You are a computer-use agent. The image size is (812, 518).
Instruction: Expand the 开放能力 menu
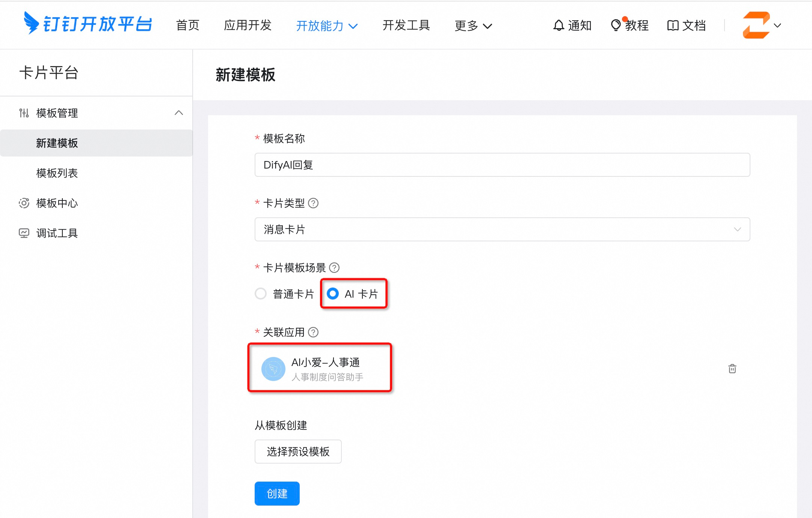(327, 26)
